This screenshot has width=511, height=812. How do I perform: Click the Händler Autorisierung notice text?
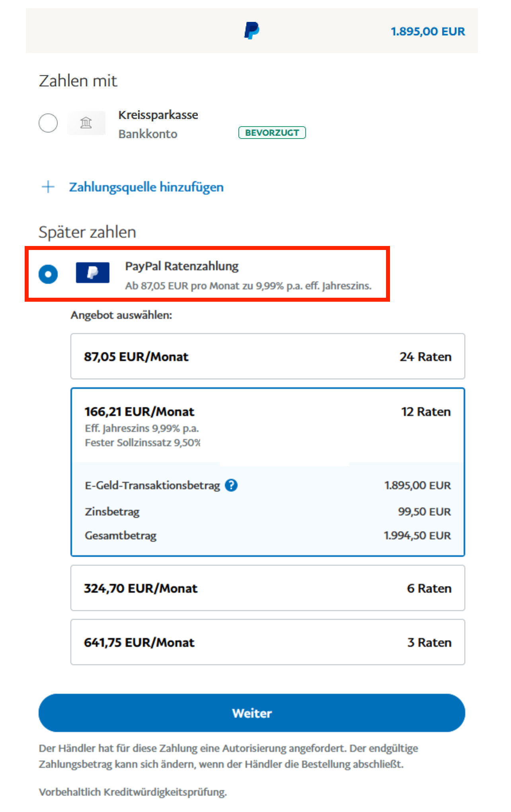tap(228, 756)
